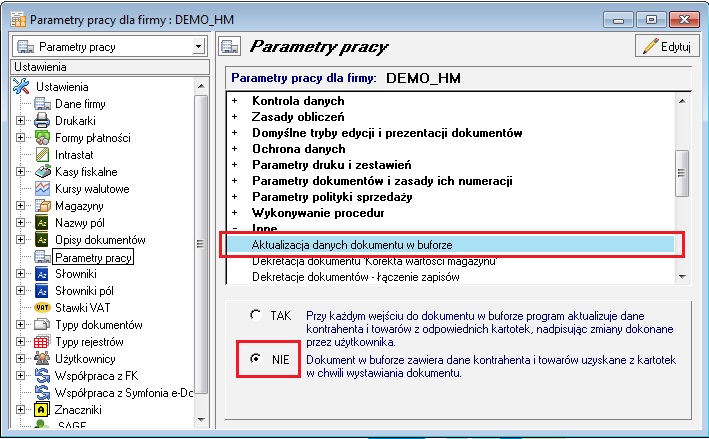Expand the Słowniki tree node
Screen dimensions: 709x439
click(20, 274)
